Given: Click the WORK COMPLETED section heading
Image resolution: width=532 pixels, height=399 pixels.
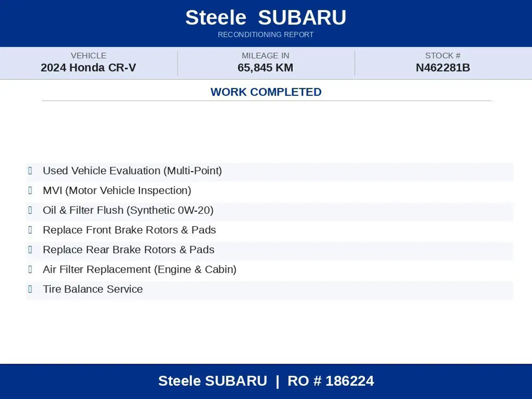Looking at the screenshot, I should point(266,92).
